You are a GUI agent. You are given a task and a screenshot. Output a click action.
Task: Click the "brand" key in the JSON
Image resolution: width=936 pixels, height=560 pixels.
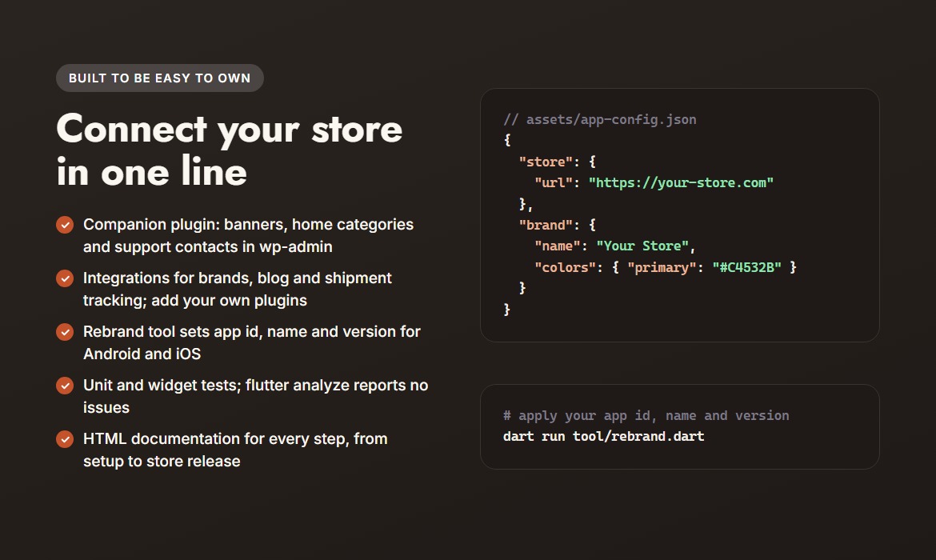[546, 225]
